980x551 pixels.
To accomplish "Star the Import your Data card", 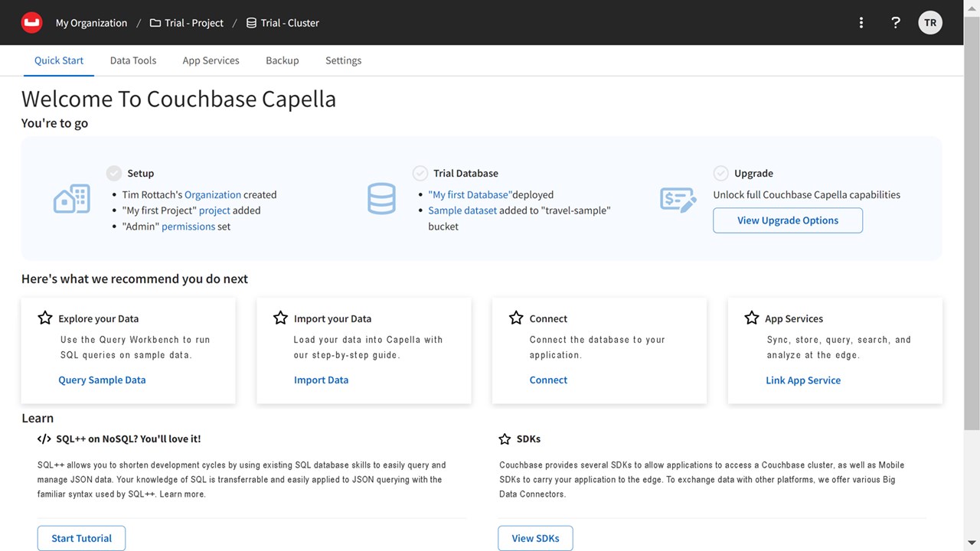I will 281,318.
